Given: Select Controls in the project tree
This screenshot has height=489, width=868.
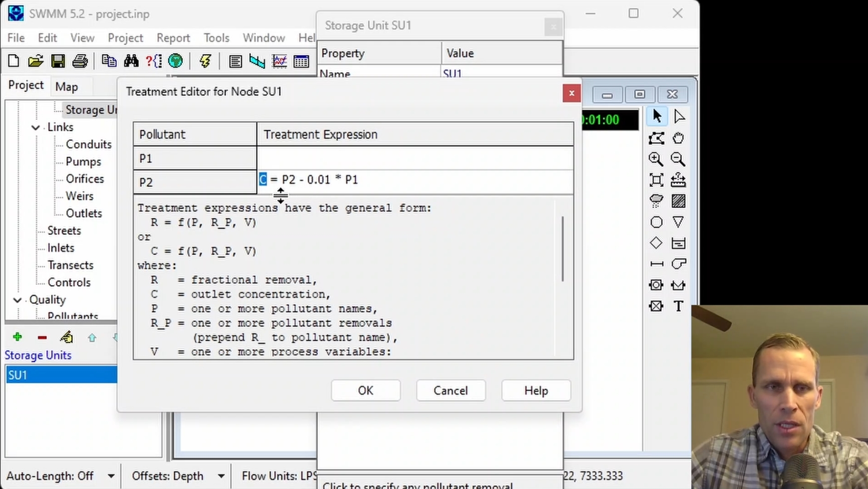Looking at the screenshot, I should (x=69, y=283).
